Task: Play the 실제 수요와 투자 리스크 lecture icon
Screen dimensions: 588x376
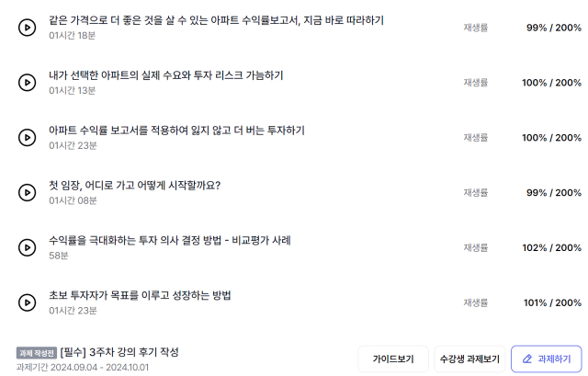Action: [x=27, y=83]
